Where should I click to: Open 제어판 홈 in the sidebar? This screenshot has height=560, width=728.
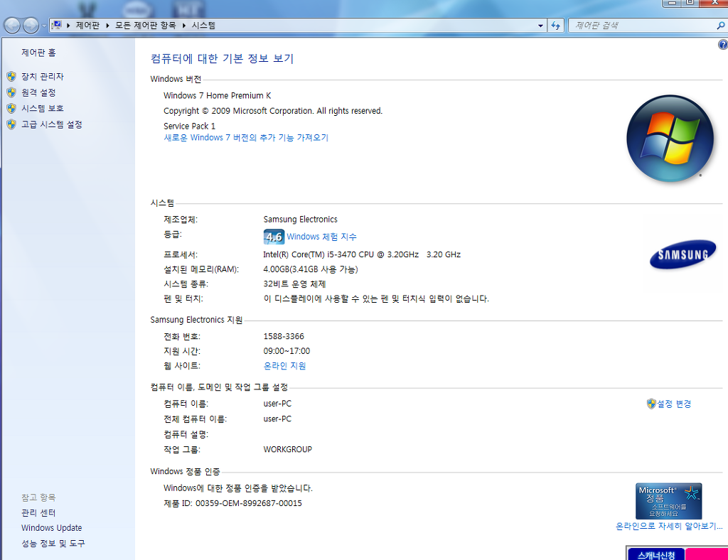pyautogui.click(x=38, y=53)
